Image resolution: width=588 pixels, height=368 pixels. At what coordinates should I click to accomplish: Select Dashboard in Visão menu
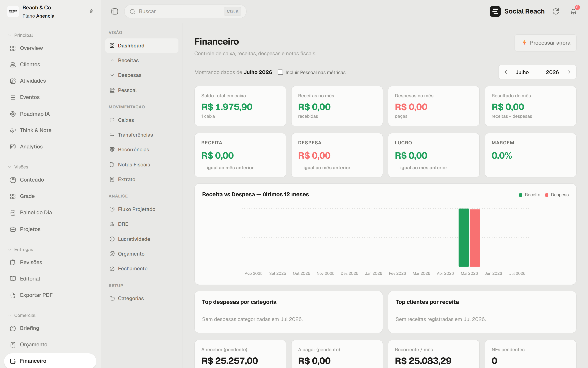(x=142, y=46)
